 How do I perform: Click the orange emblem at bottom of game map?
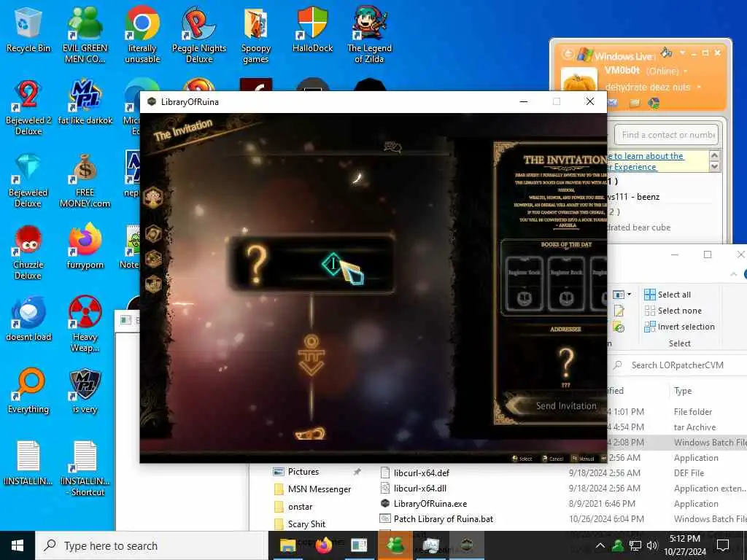click(x=310, y=433)
